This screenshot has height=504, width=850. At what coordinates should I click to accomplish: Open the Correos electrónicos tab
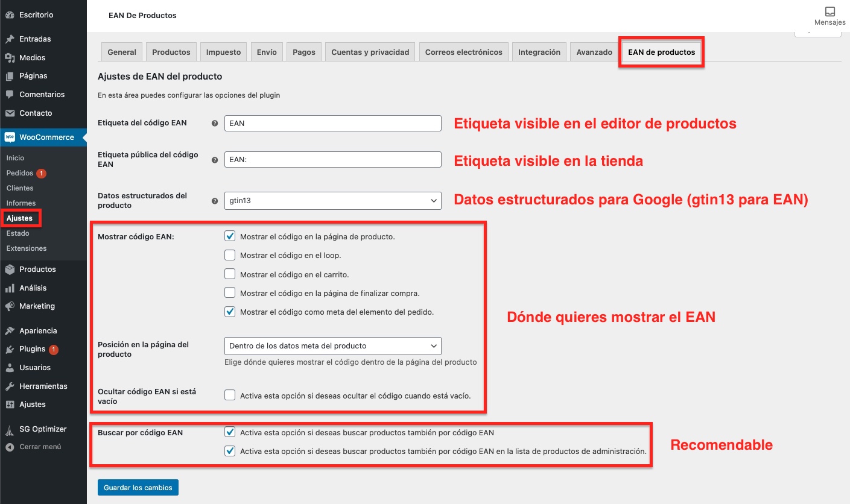[463, 52]
